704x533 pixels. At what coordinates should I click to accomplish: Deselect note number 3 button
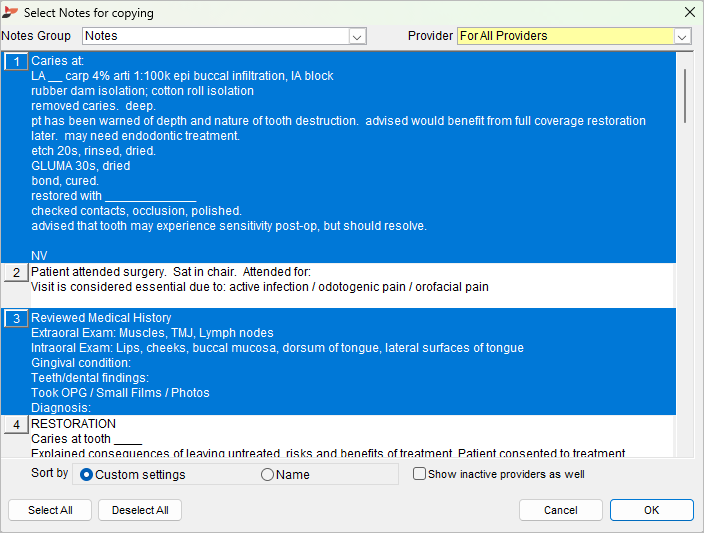coord(16,318)
